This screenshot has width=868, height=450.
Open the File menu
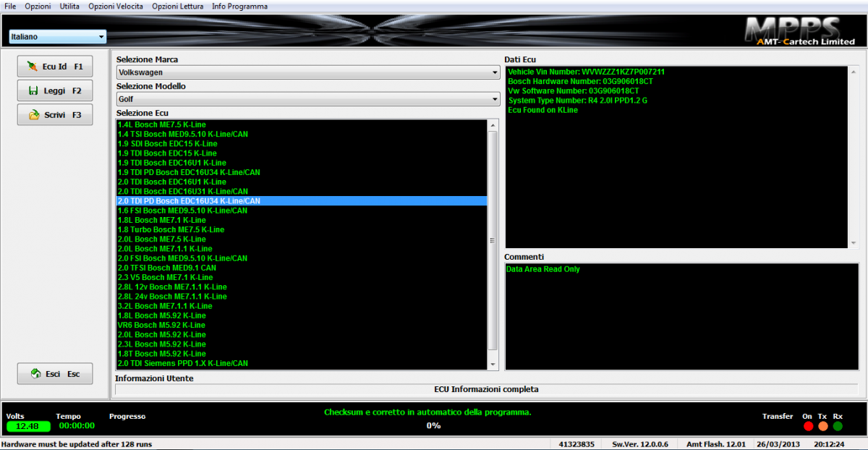[10, 7]
